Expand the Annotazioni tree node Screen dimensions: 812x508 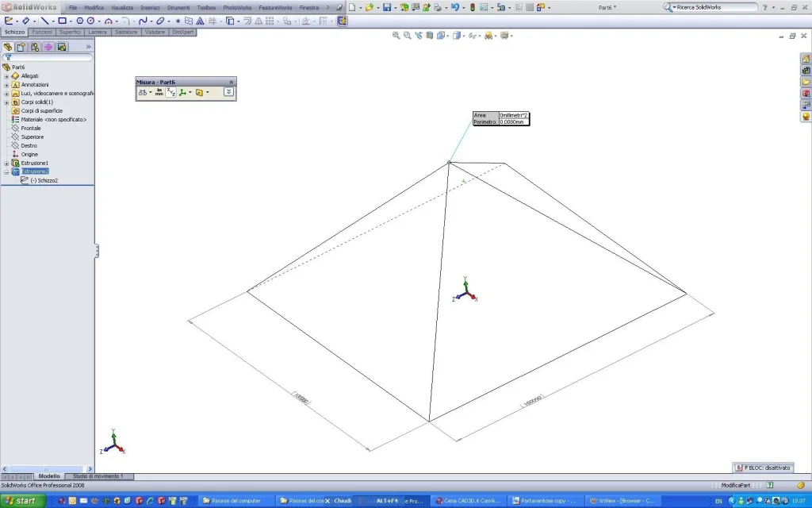tap(6, 84)
